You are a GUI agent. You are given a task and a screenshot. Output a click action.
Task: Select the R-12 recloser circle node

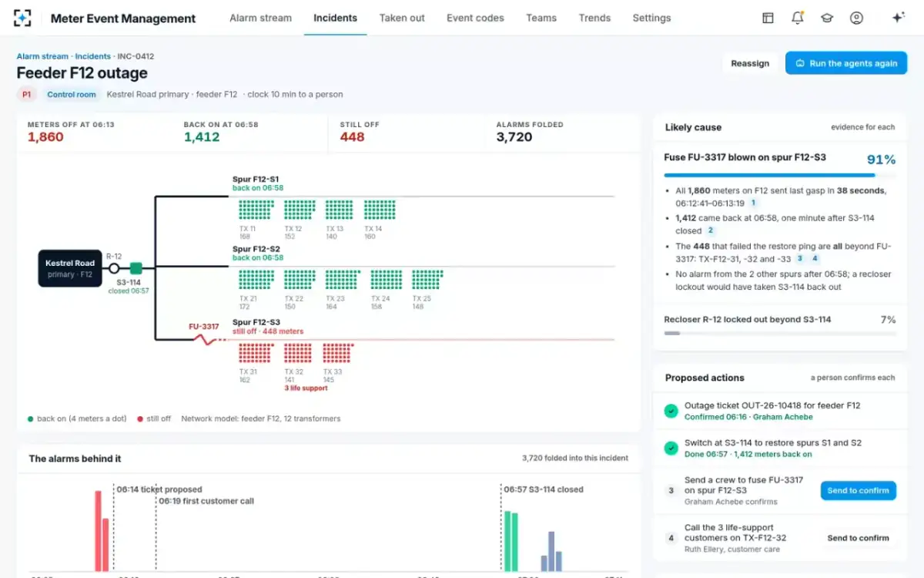point(114,268)
